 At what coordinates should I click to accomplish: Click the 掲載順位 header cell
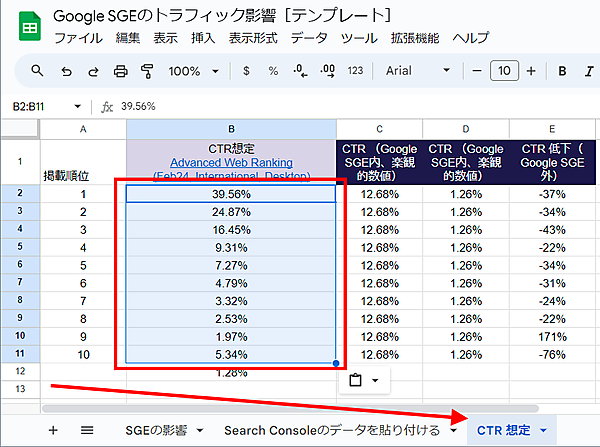pos(83,162)
